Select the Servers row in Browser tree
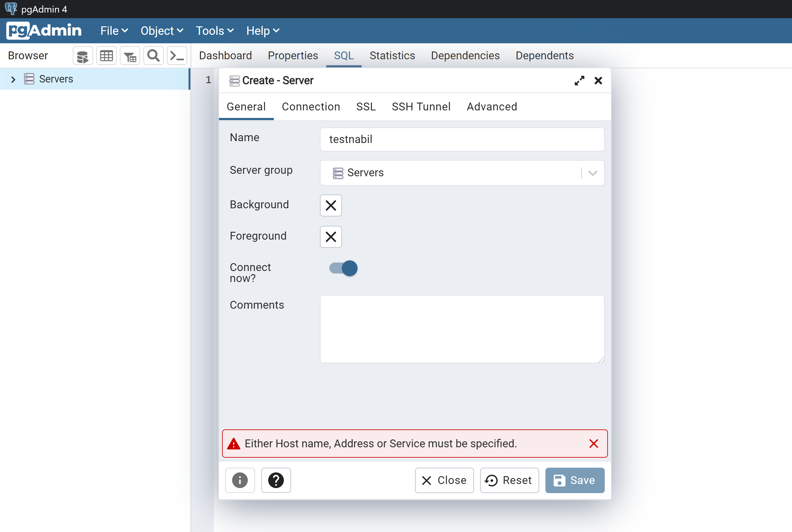The image size is (792, 532). (95, 79)
